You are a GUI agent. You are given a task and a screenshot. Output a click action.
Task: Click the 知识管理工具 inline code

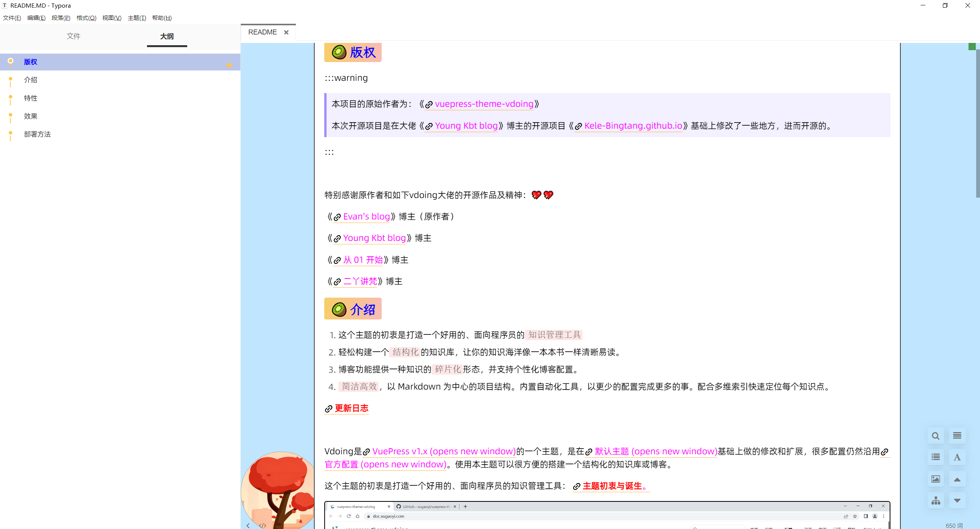click(x=554, y=335)
